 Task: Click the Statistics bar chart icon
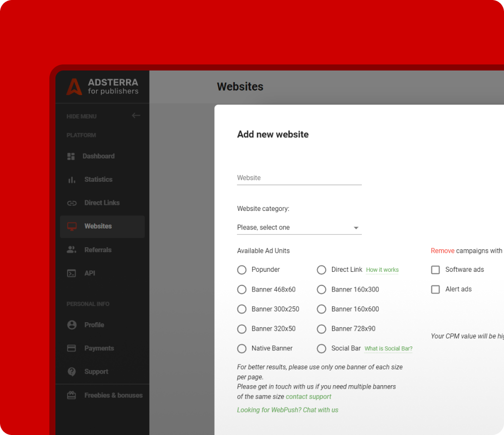[x=72, y=180]
